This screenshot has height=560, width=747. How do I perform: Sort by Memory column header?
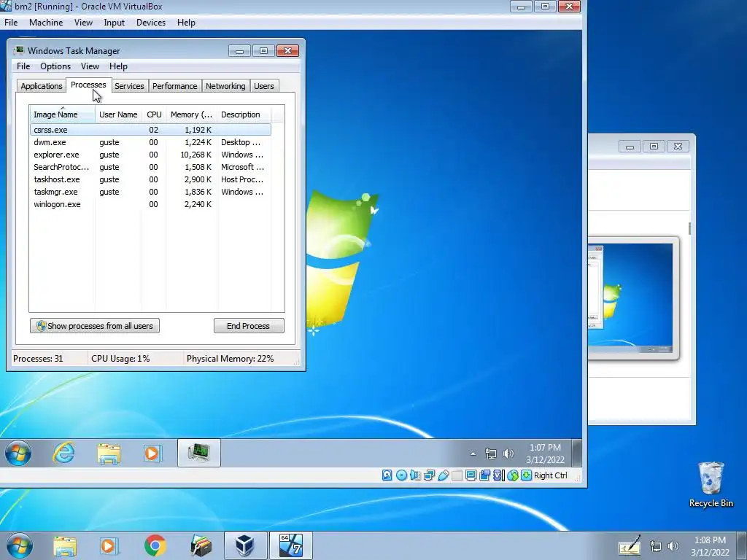pyautogui.click(x=192, y=114)
